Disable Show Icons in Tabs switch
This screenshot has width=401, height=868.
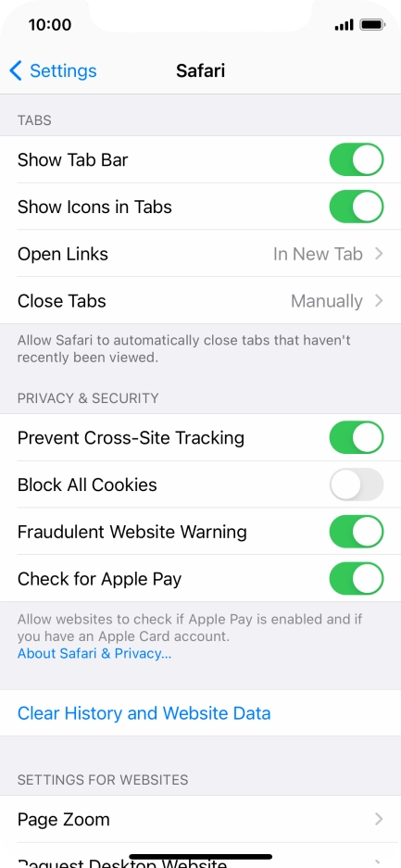pos(357,207)
